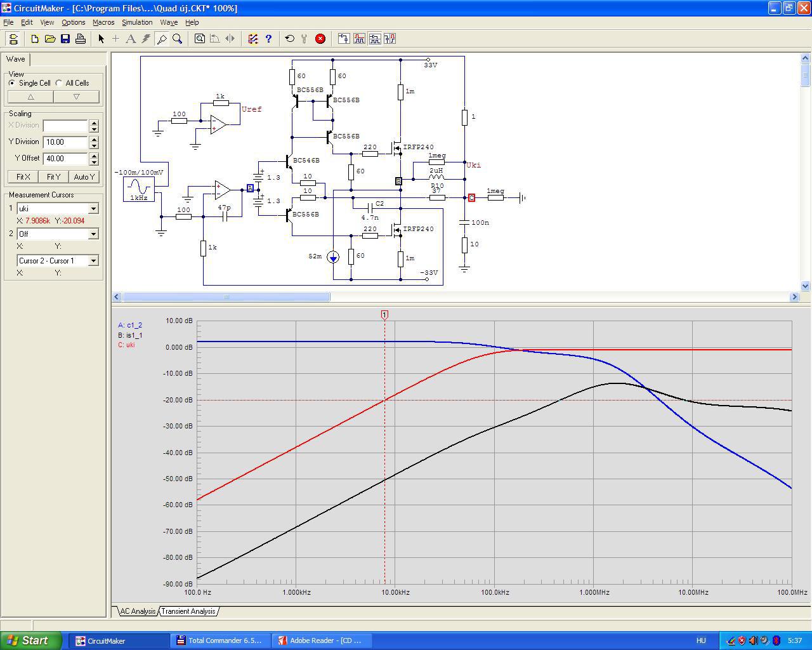The image size is (812, 650).
Task: Expand cursor 2 'Off' dropdown
Action: click(x=93, y=234)
